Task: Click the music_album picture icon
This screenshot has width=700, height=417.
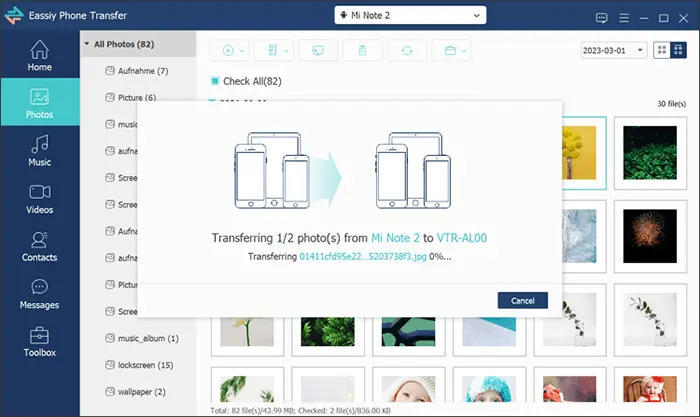Action: click(x=110, y=338)
